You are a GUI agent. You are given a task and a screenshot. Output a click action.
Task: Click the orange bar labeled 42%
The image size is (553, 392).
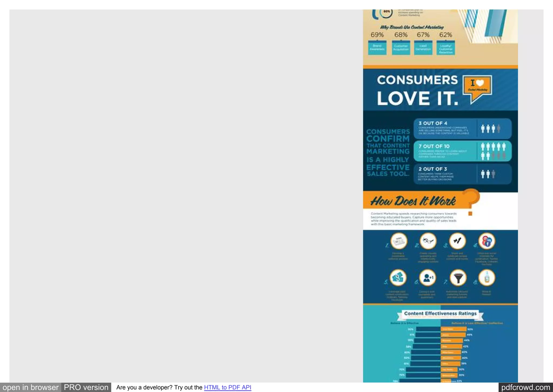[x=451, y=346]
